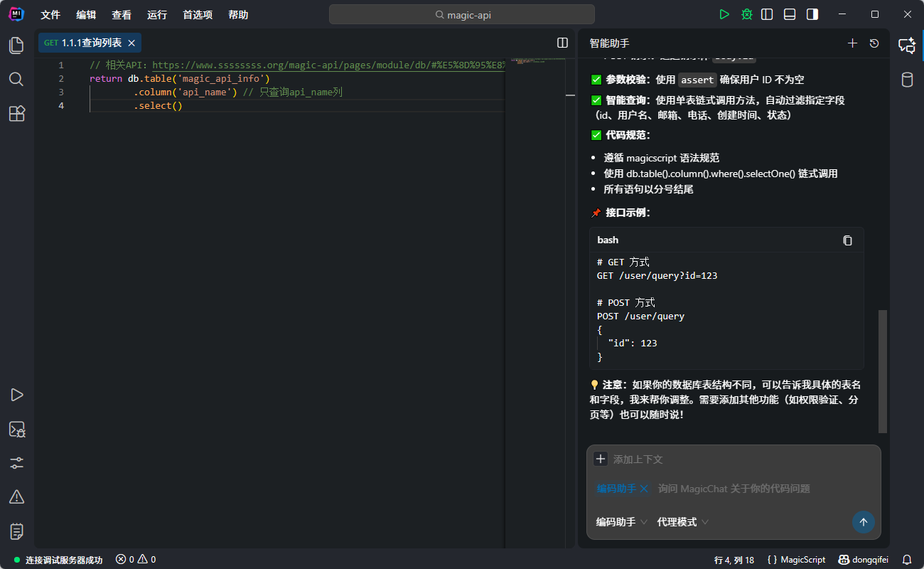Image resolution: width=924 pixels, height=569 pixels.
Task: Click the 智能助手 panel title
Action: pyautogui.click(x=609, y=43)
